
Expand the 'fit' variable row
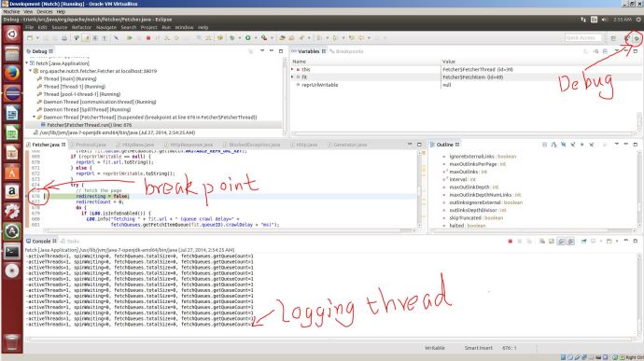point(292,76)
